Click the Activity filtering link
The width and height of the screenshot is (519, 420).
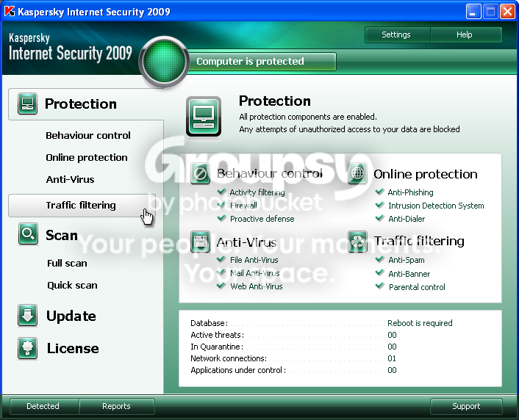point(257,192)
